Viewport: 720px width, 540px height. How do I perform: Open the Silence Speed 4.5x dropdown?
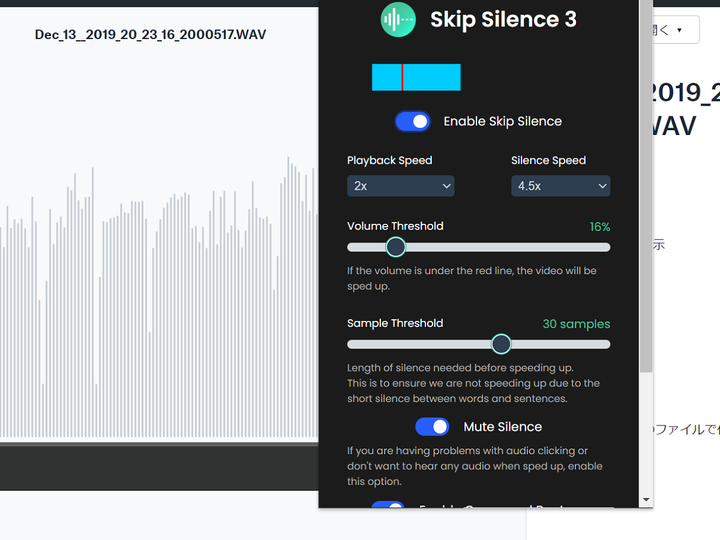tap(561, 186)
